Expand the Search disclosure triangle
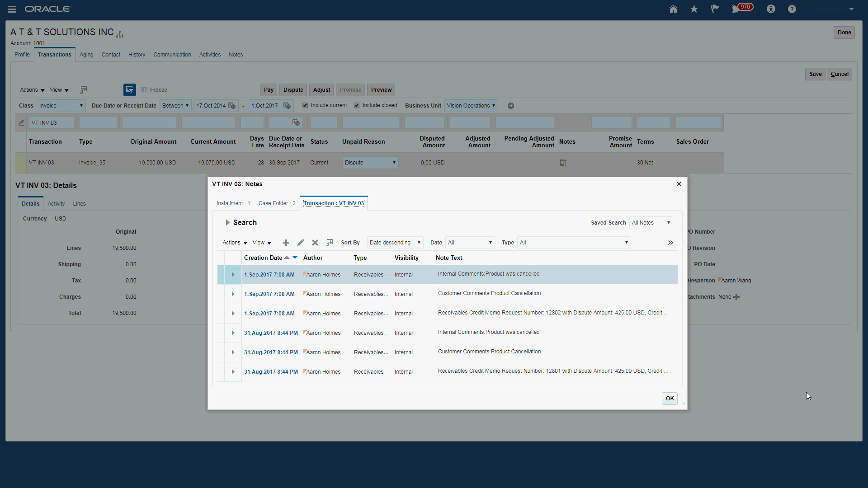The image size is (868, 488). [x=227, y=223]
